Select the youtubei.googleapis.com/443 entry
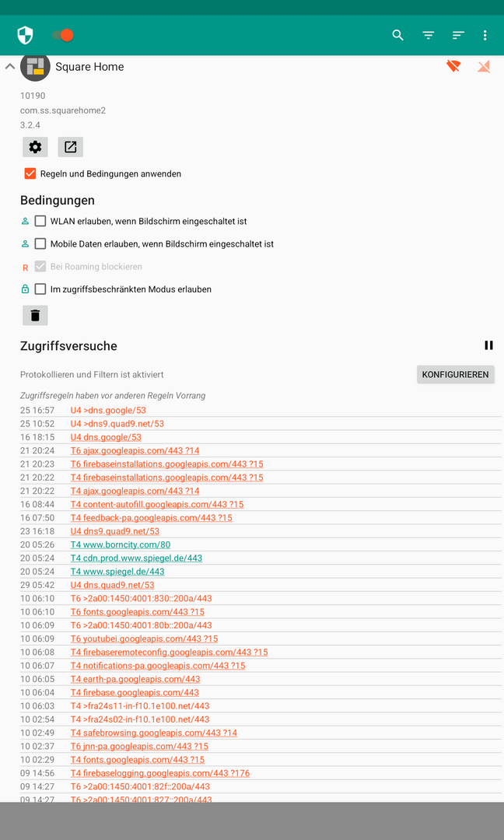504x840 pixels. coord(144,639)
